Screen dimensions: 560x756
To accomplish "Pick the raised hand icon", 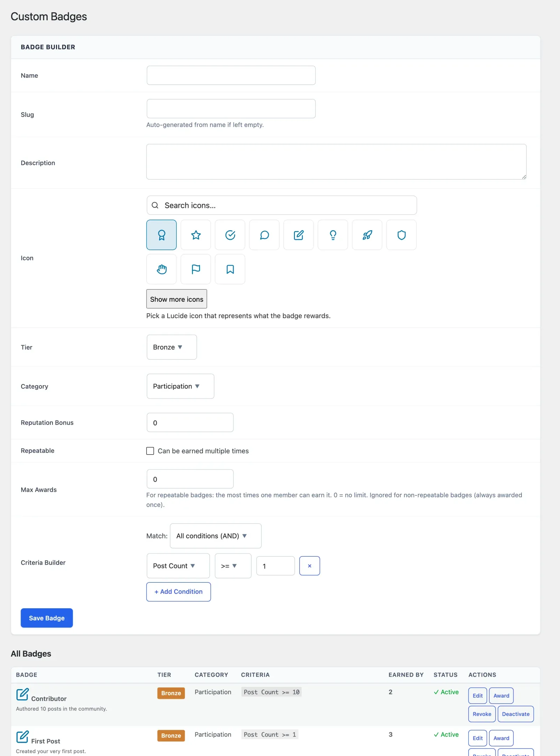I will (161, 269).
